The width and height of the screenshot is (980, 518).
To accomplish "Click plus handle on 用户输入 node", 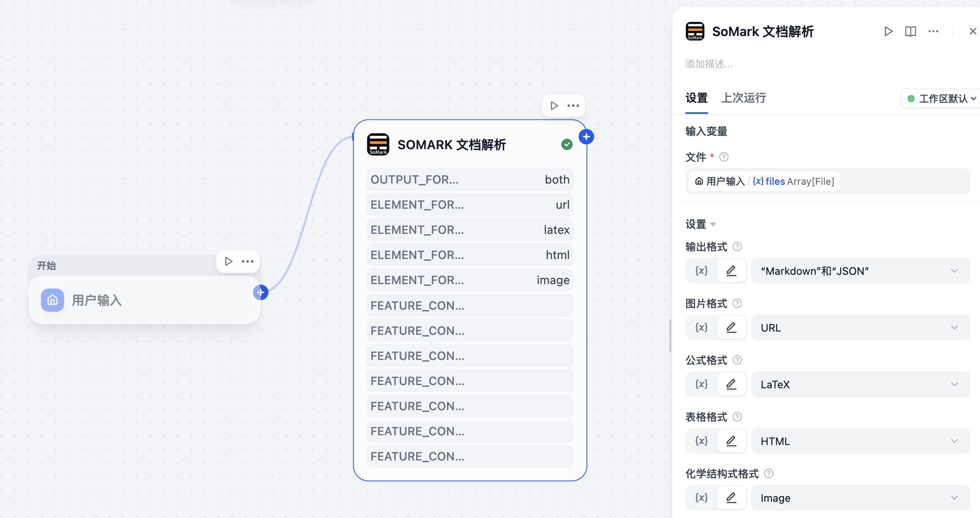I will (261, 292).
